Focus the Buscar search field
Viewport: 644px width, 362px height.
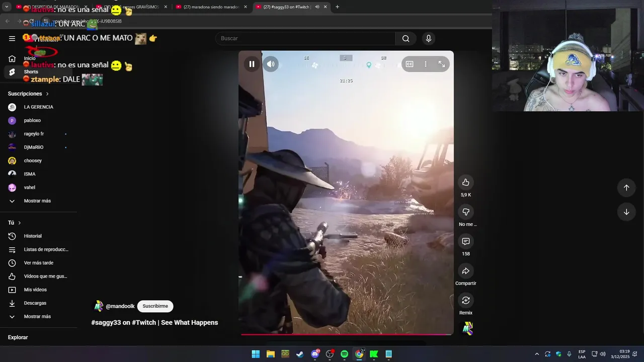pos(306,39)
